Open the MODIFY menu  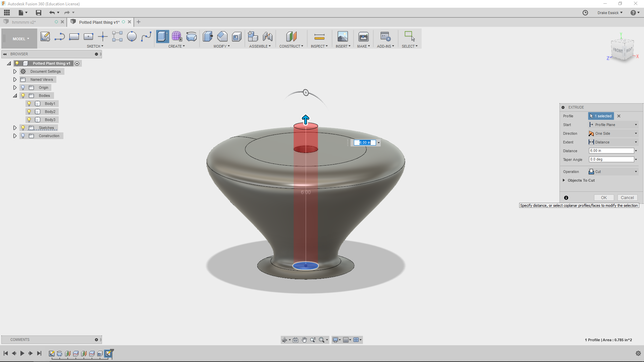(x=222, y=46)
